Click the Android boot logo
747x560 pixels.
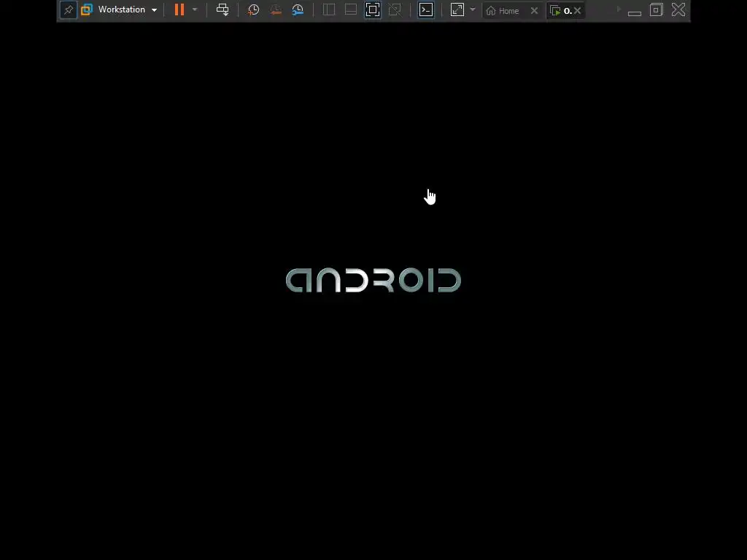point(373,280)
